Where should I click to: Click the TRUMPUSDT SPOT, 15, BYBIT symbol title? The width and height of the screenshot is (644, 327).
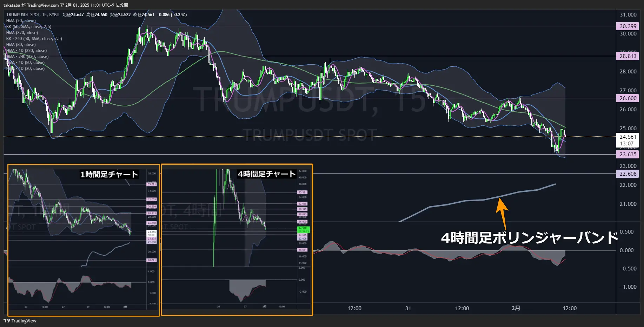[x=33, y=15]
